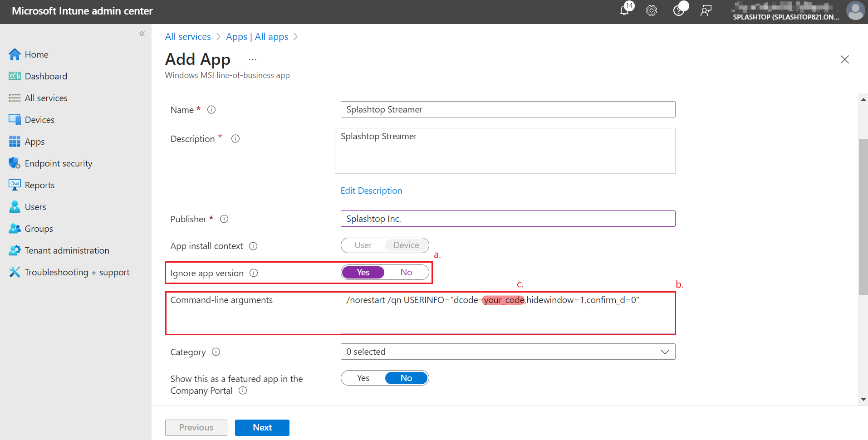Collapse the left navigation pane
The image size is (868, 440).
142,34
